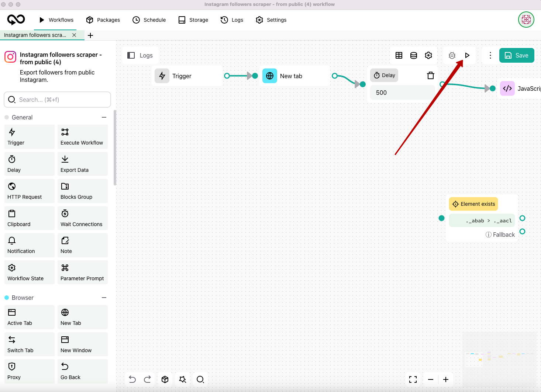541x392 pixels.
Task: Focus the block search field
Action: pos(57,100)
